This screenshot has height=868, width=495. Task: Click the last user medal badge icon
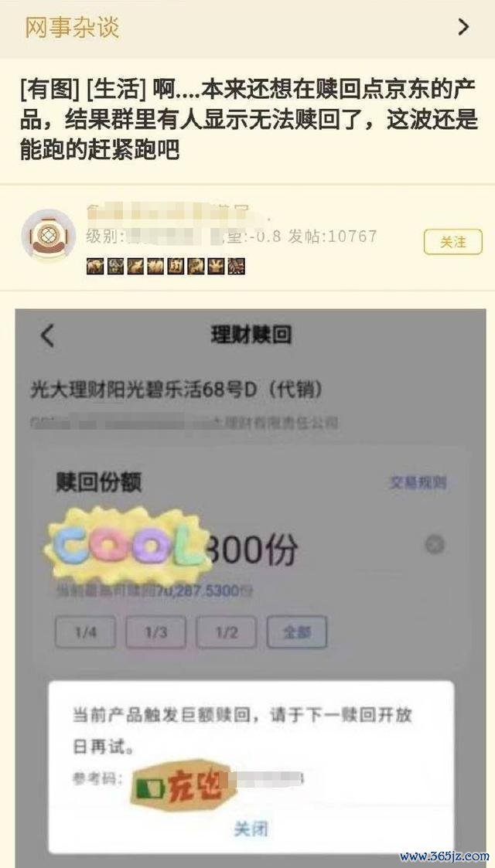click(x=237, y=267)
